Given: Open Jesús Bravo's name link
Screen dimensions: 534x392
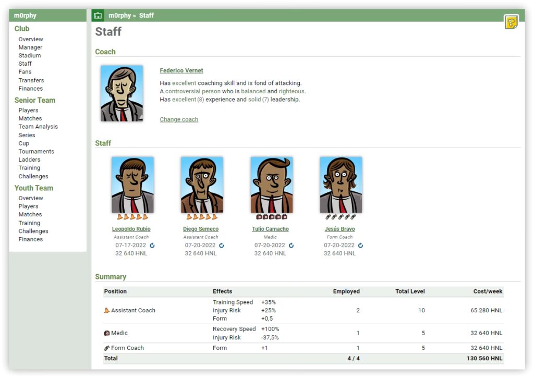Looking at the screenshot, I should 339,229.
